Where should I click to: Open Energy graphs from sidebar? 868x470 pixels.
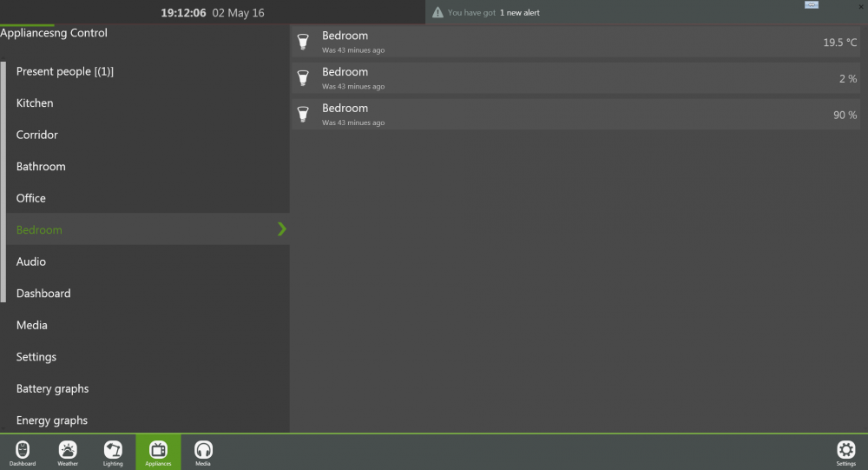[52, 420]
